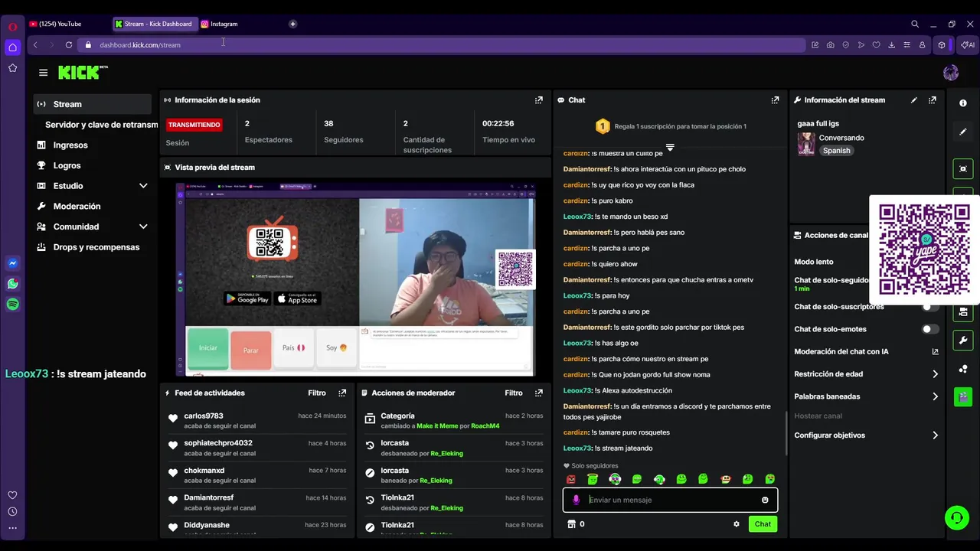Open a new browser tab
The width and height of the screenshot is (980, 551).
click(x=292, y=24)
